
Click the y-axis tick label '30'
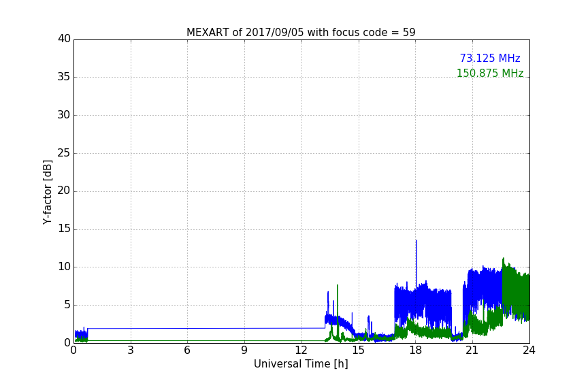coord(64,115)
